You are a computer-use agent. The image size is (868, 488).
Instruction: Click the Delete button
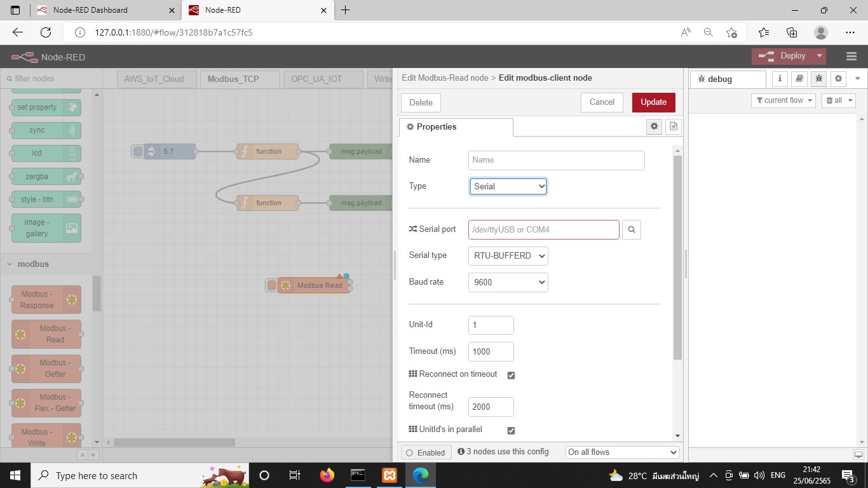[421, 103]
